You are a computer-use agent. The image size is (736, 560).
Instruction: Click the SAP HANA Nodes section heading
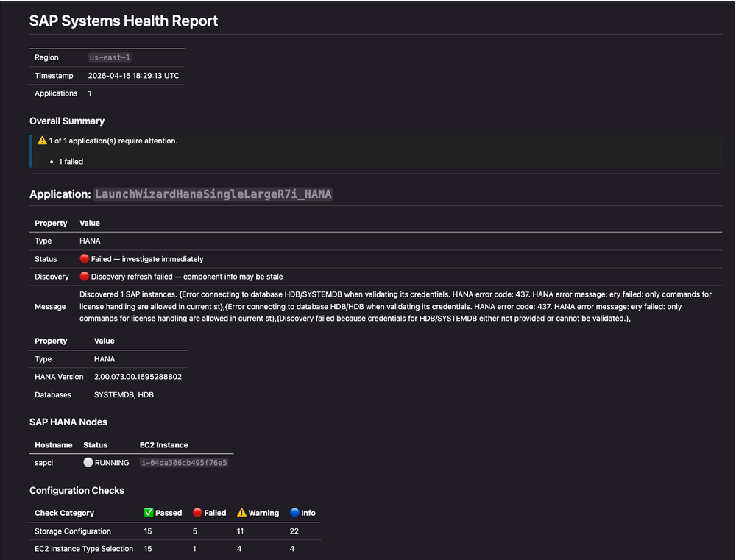click(68, 422)
